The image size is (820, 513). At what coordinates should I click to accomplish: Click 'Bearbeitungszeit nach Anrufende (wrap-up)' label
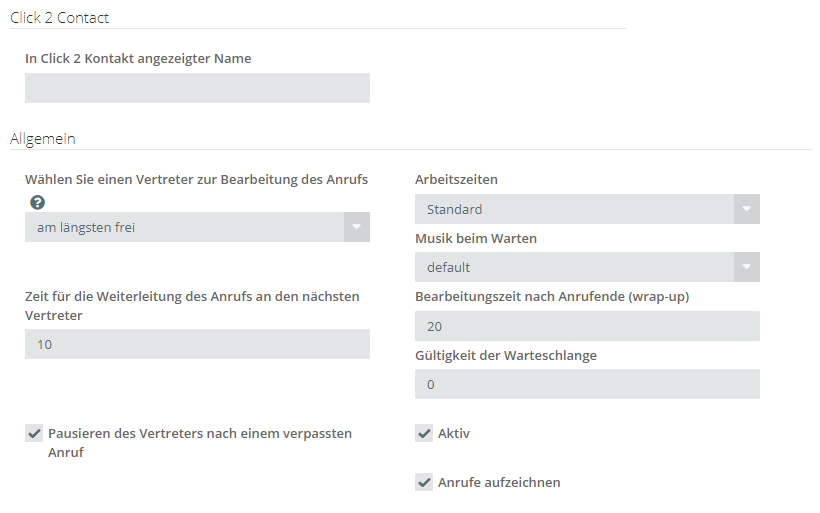click(x=552, y=297)
